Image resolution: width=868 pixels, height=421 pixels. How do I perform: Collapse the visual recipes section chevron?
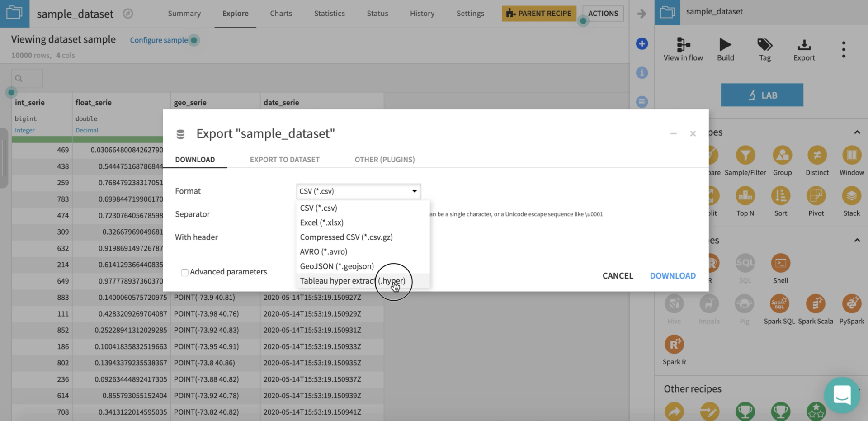[x=857, y=132]
